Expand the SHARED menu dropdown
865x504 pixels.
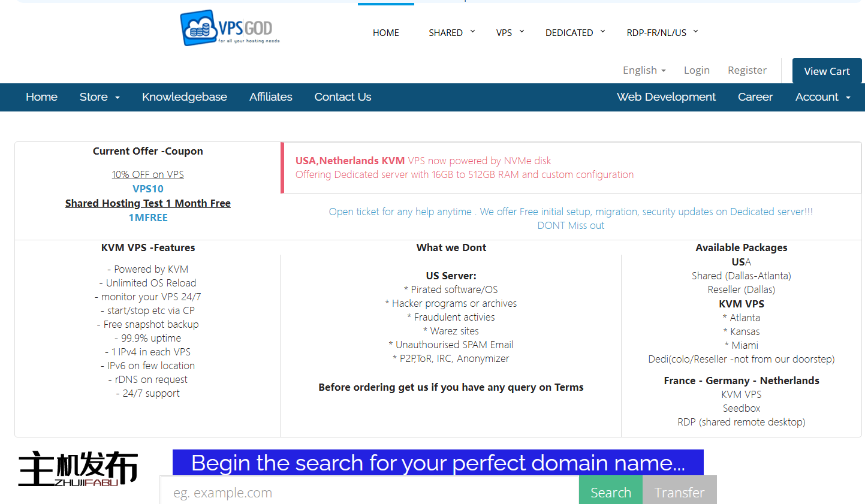pyautogui.click(x=451, y=32)
